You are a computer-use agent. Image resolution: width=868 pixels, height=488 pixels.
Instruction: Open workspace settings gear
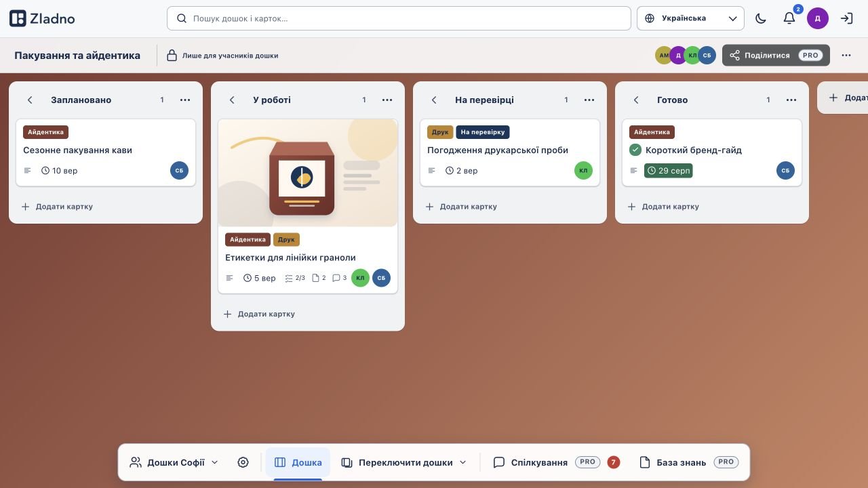coord(243,462)
